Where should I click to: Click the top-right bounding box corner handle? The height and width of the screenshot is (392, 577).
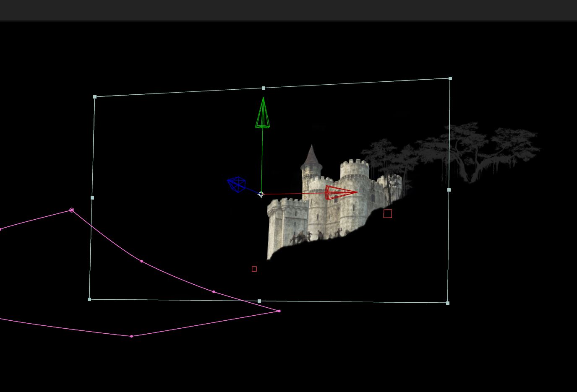(450, 78)
